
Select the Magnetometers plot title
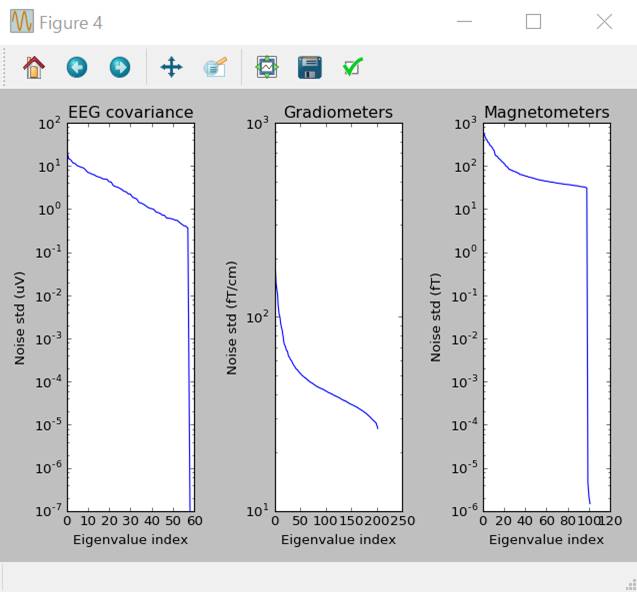(546, 112)
